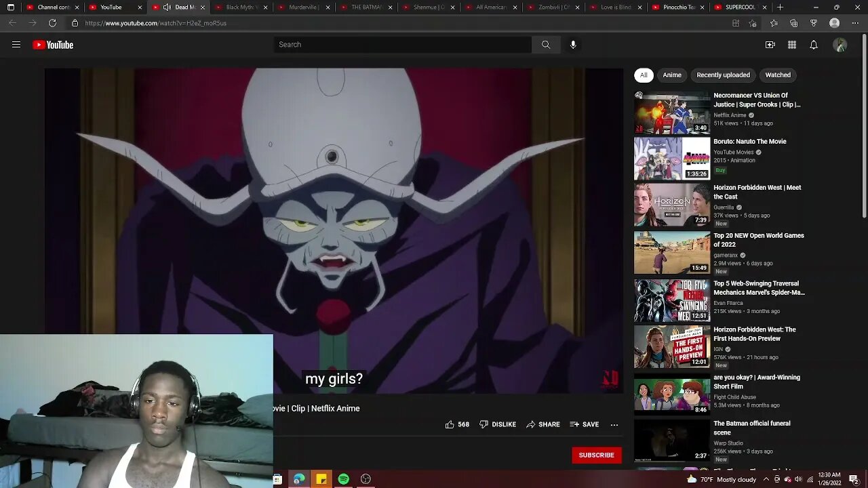Open Necromancer VS Union Of Justice thumbnail
868x488 pixels.
tap(672, 113)
